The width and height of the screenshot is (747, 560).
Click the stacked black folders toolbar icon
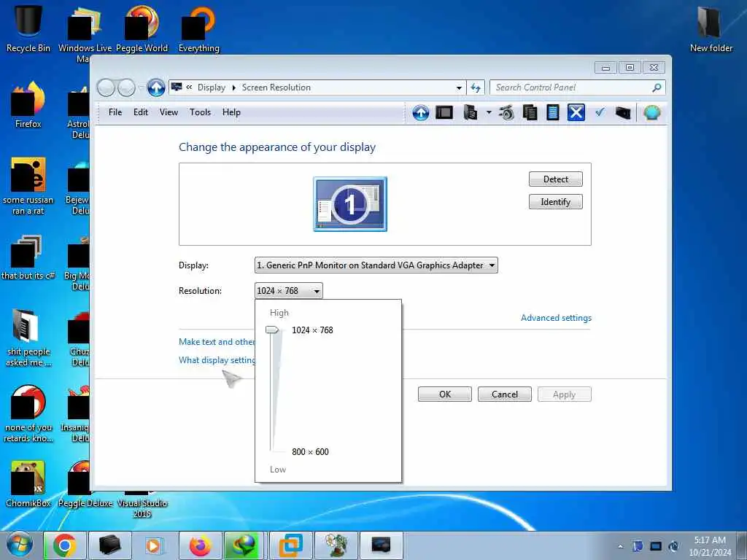tap(471, 113)
